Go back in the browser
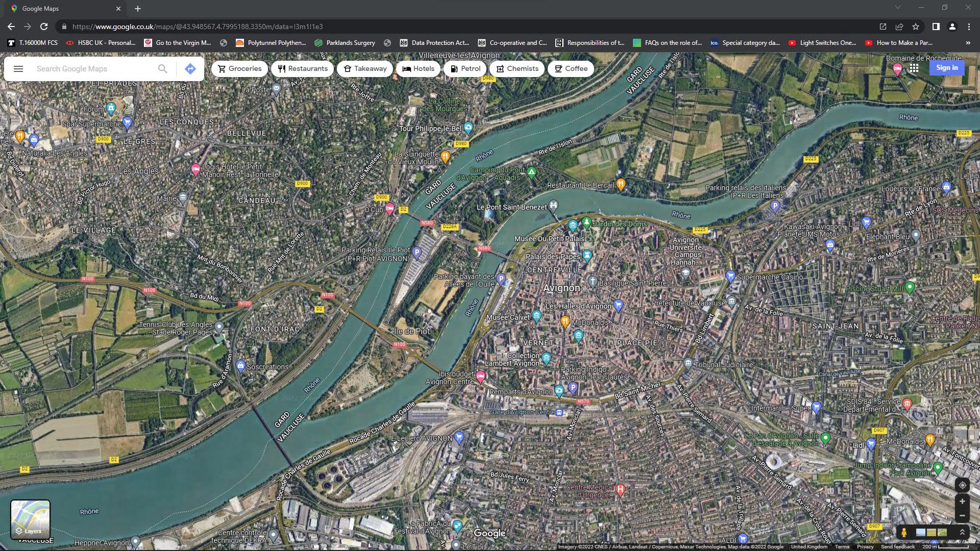980x551 pixels. (11, 27)
